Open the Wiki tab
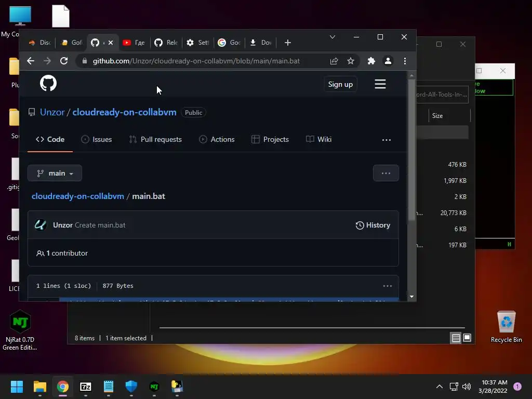This screenshot has height=399, width=532. [318, 139]
